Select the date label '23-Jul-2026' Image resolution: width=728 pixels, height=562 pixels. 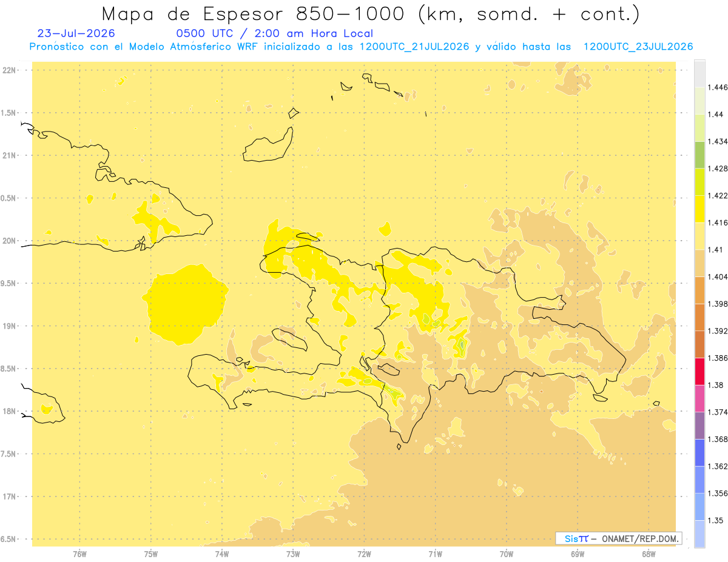76,33
